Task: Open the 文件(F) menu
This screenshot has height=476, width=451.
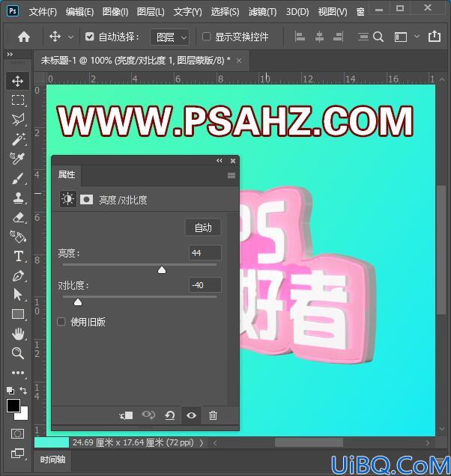Action: coord(43,12)
